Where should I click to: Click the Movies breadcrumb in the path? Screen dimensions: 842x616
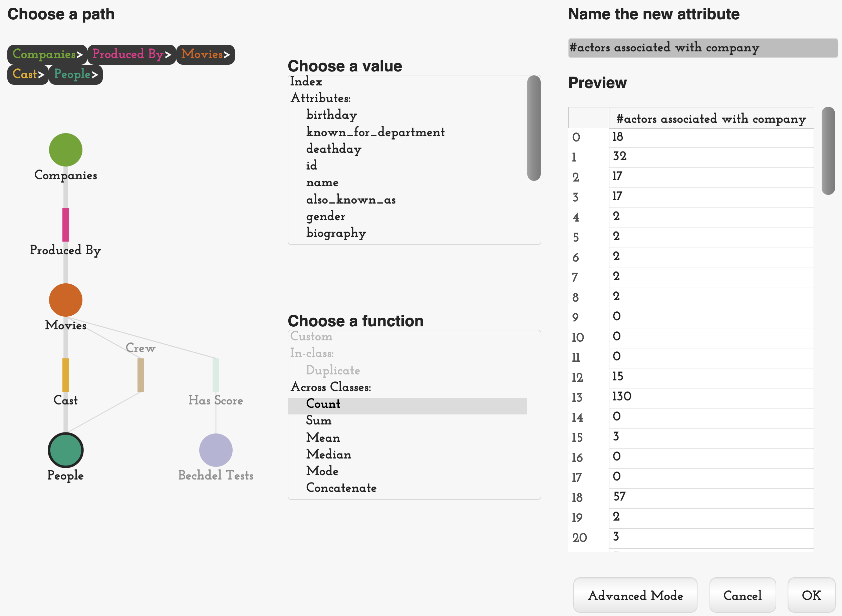tap(206, 54)
